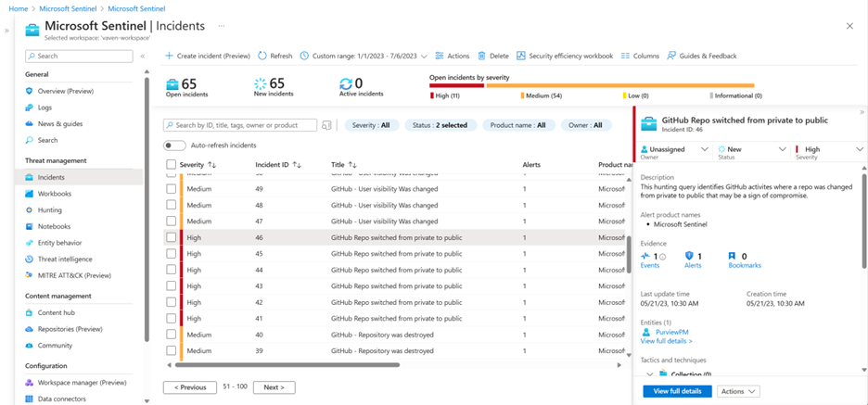Open the Status : 2 selected filter
Image resolution: width=868 pixels, height=405 pixels.
440,125
